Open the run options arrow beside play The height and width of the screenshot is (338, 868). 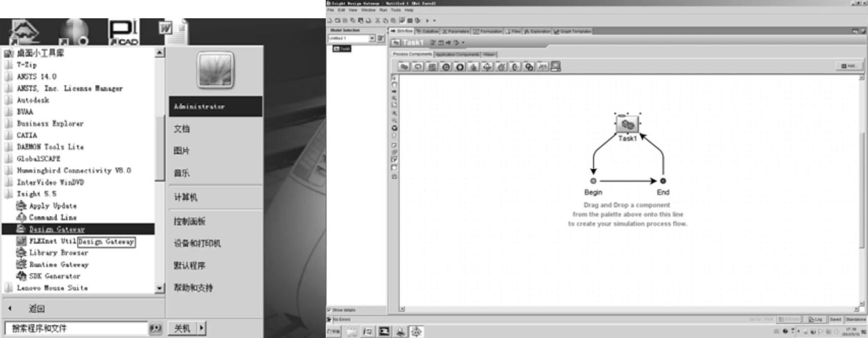point(434,21)
